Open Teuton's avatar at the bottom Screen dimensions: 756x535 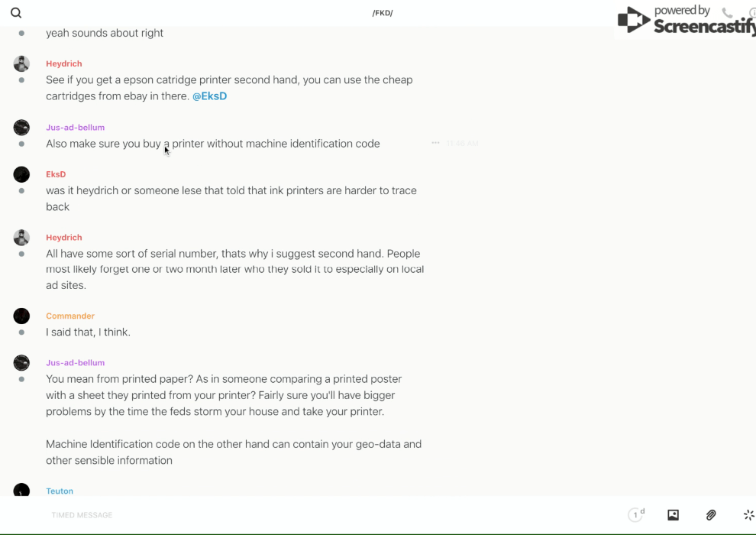[x=21, y=491]
